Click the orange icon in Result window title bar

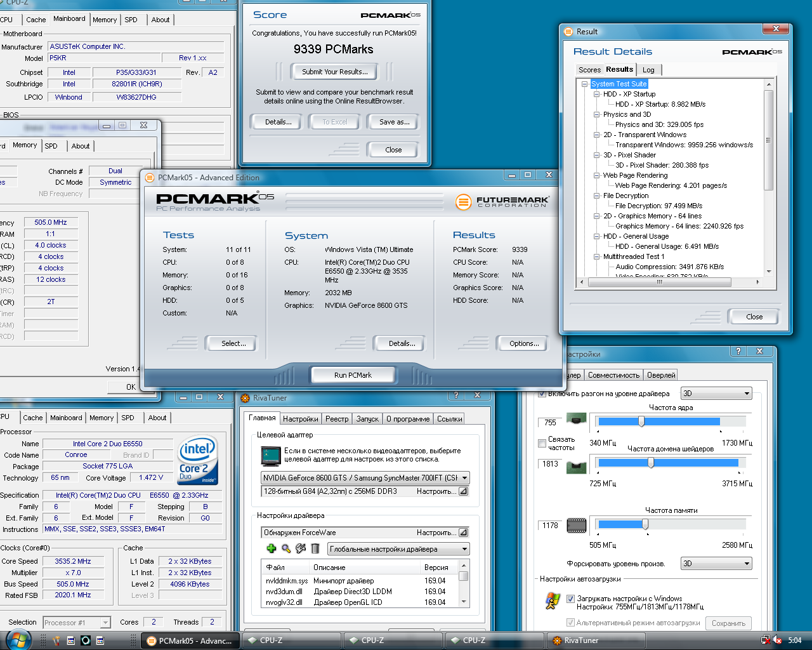tap(567, 31)
